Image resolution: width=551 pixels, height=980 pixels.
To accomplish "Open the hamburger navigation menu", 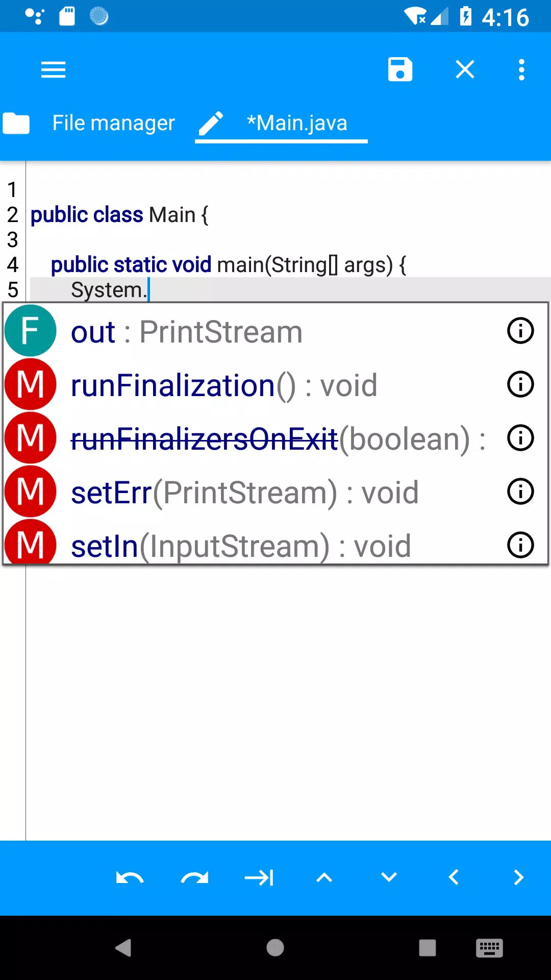I will pyautogui.click(x=53, y=70).
